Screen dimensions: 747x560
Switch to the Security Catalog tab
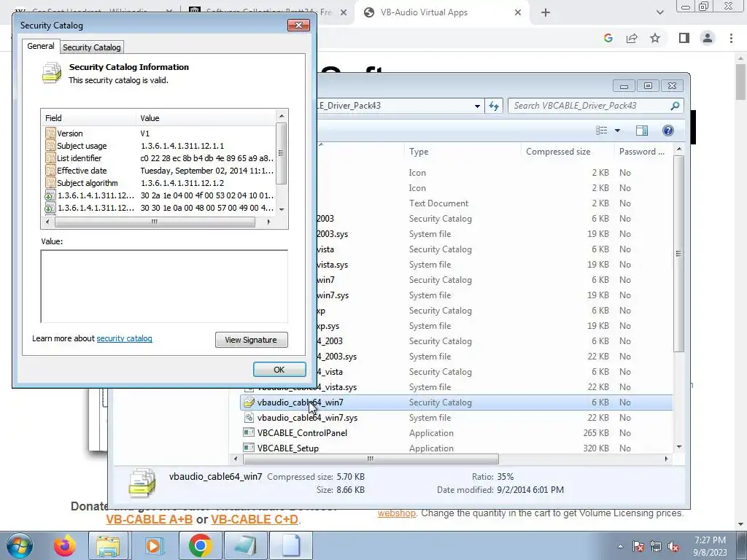click(x=91, y=47)
